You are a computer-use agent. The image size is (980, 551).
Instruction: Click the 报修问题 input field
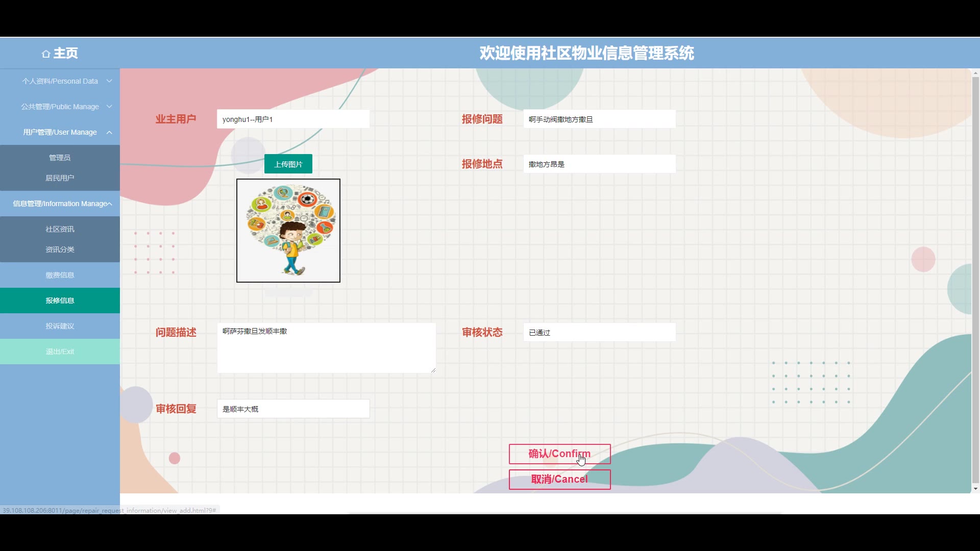coord(599,119)
